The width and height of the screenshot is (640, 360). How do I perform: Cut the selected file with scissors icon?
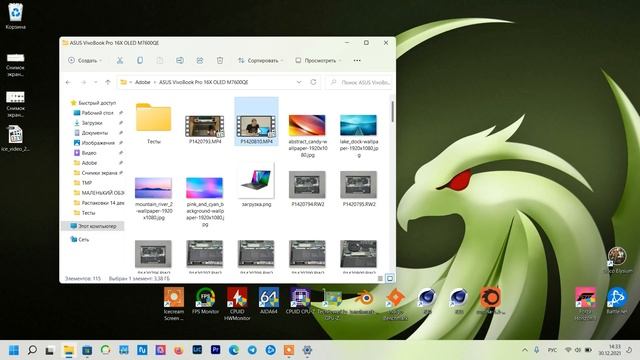(x=120, y=60)
